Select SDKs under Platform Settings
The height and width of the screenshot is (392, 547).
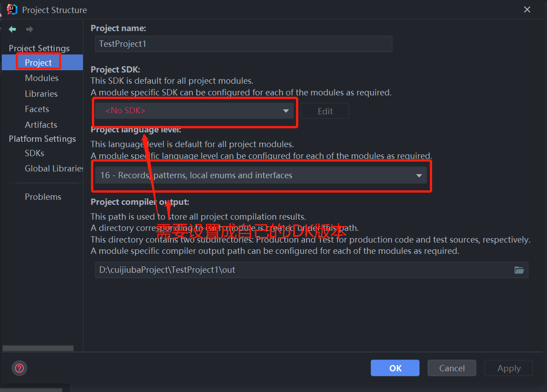point(35,153)
